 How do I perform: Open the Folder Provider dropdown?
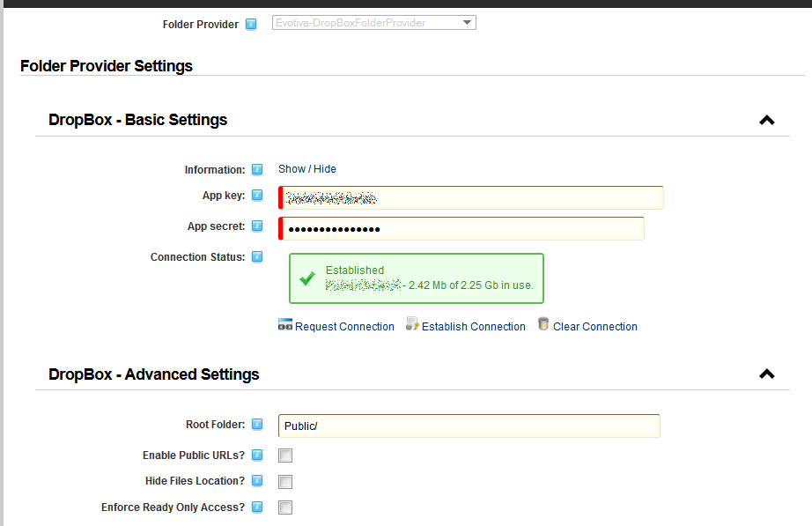tap(374, 23)
